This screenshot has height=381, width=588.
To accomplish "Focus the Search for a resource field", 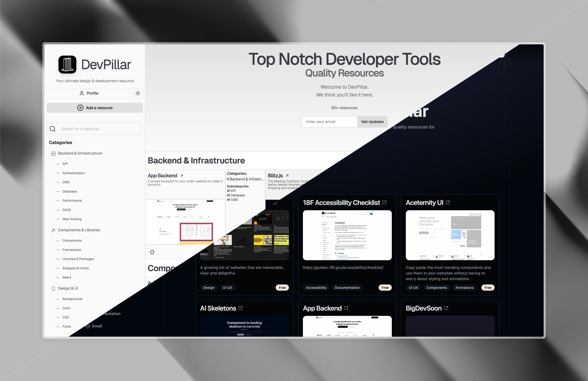I will click(94, 129).
